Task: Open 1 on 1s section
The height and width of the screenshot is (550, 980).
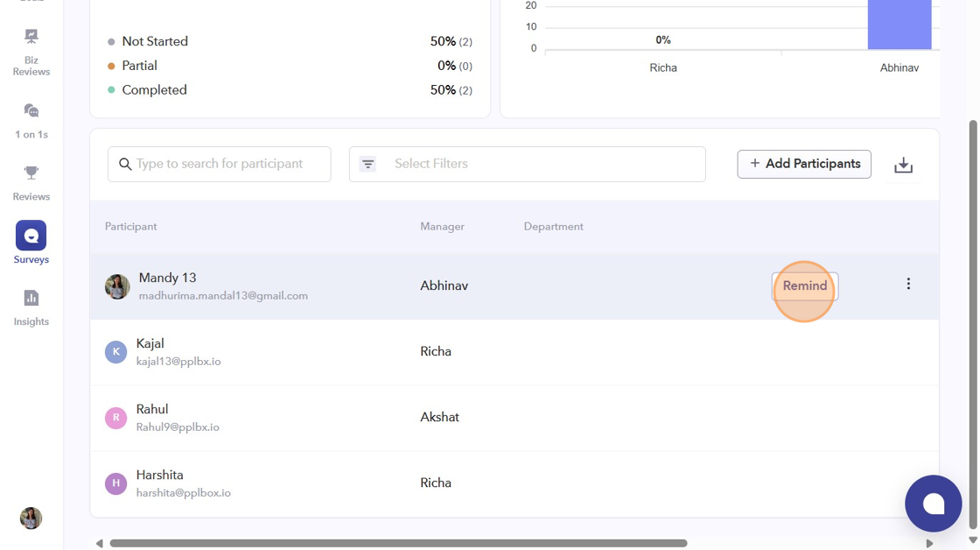Action: tap(31, 122)
